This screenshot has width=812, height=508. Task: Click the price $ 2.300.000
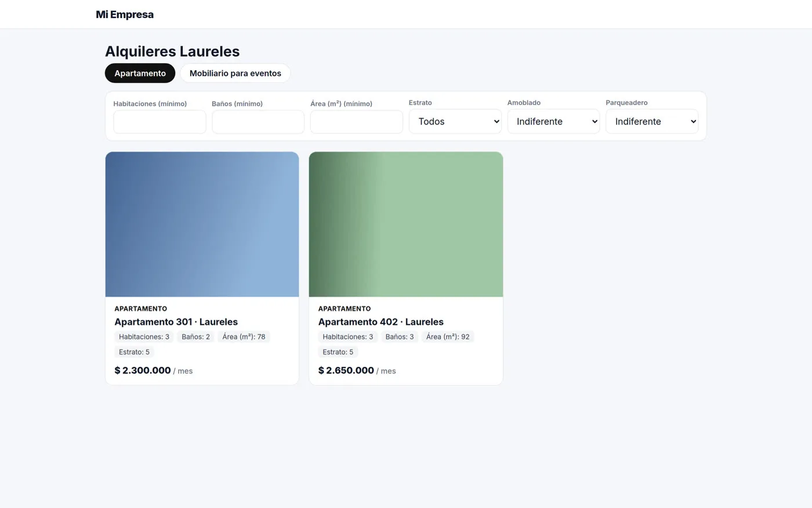[x=143, y=371]
